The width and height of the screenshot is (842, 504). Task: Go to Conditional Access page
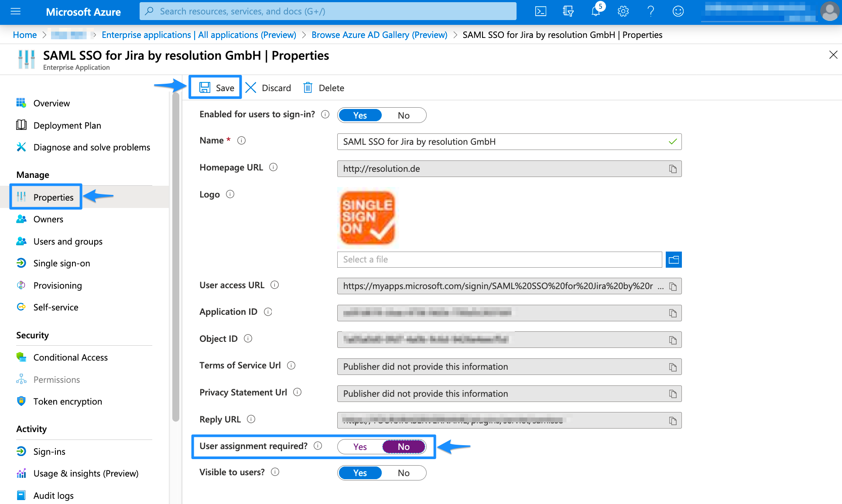[70, 358]
